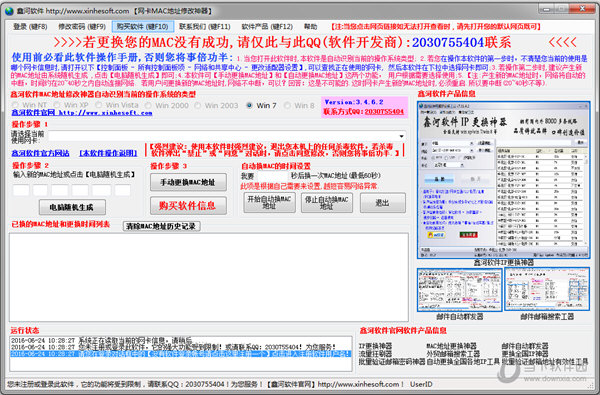The height and width of the screenshot is (395, 600).
Task: Select the Win NT radio button
Action: (x=29, y=105)
